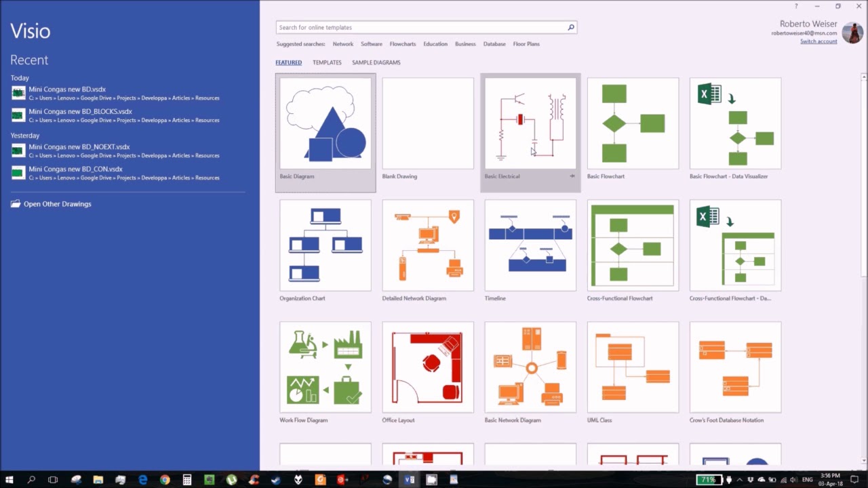Image resolution: width=868 pixels, height=488 pixels.
Task: Open the Mini Congas new BD.vsdx file icon
Action: (18, 93)
